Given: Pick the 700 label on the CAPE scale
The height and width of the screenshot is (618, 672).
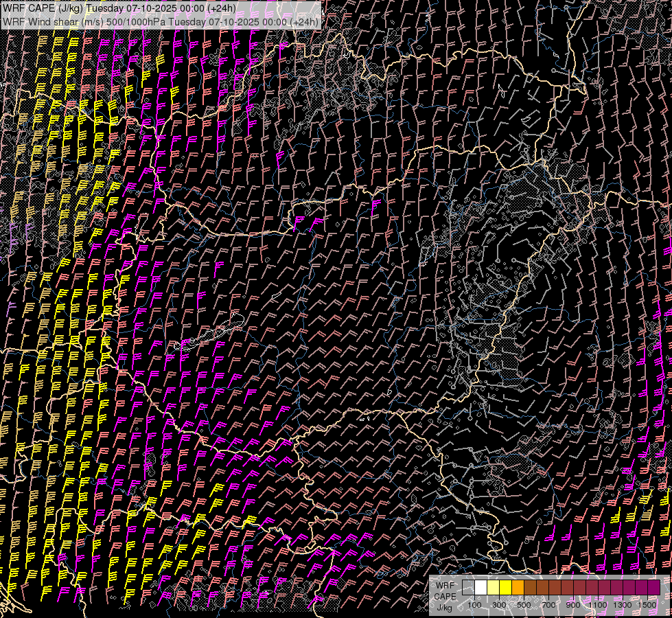Looking at the screenshot, I should point(548,605).
